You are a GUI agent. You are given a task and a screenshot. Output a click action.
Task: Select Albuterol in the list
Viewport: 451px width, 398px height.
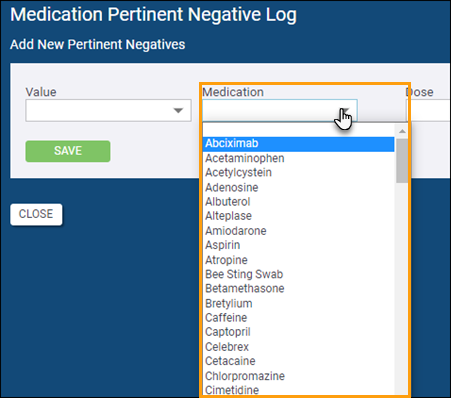point(298,202)
